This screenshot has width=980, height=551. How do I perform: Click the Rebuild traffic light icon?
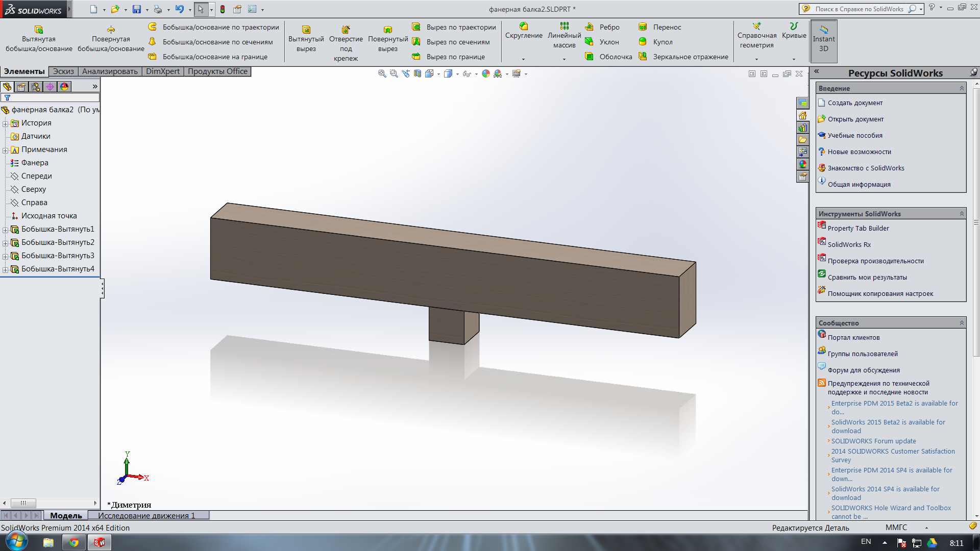click(223, 9)
